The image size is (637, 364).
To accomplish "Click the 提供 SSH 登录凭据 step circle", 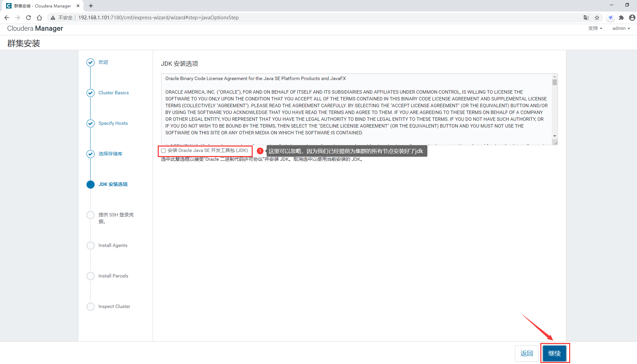I will click(91, 215).
